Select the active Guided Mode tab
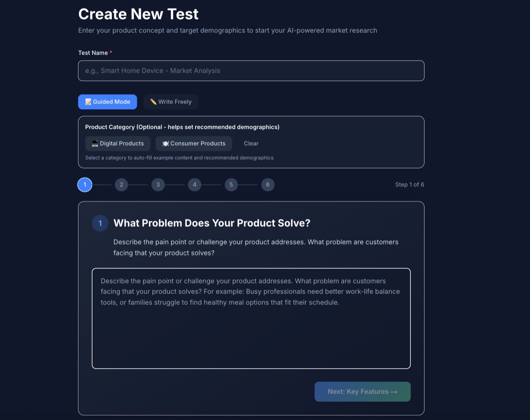The height and width of the screenshot is (420, 530). (x=107, y=102)
